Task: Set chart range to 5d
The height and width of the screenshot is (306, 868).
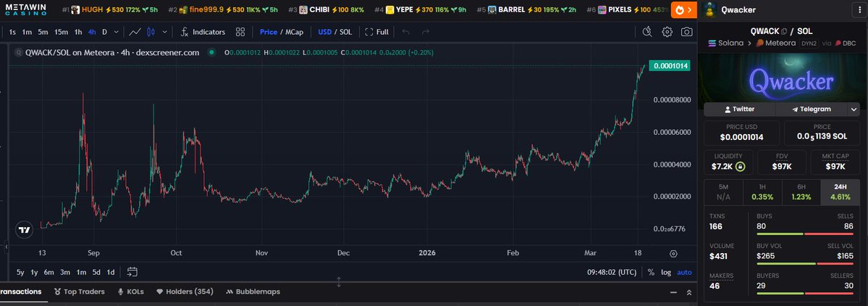Action: pyautogui.click(x=96, y=272)
